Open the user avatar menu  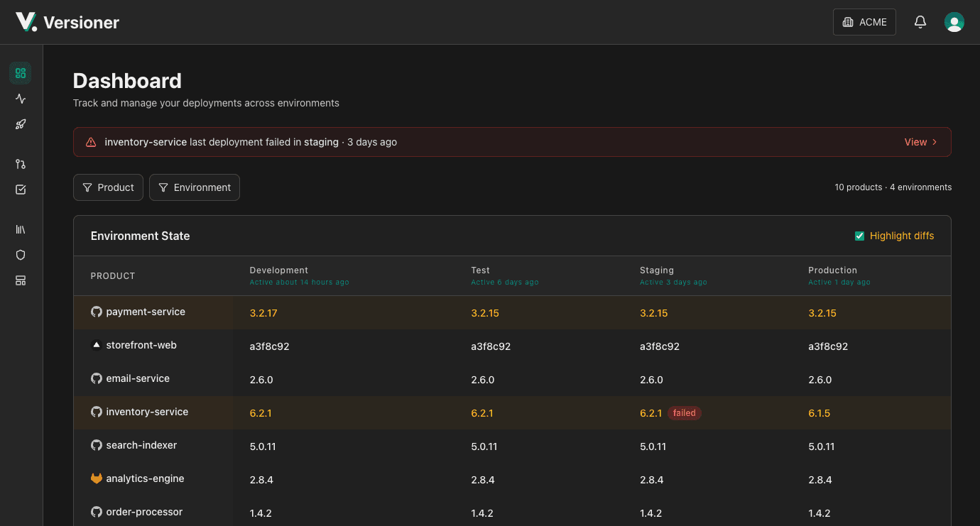point(954,22)
